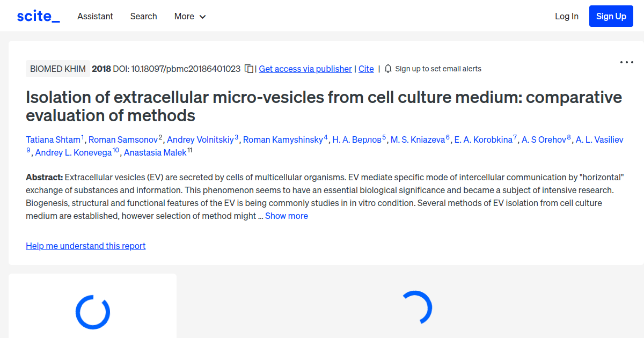Open Andrey Volnitskiy's author page

[201, 139]
